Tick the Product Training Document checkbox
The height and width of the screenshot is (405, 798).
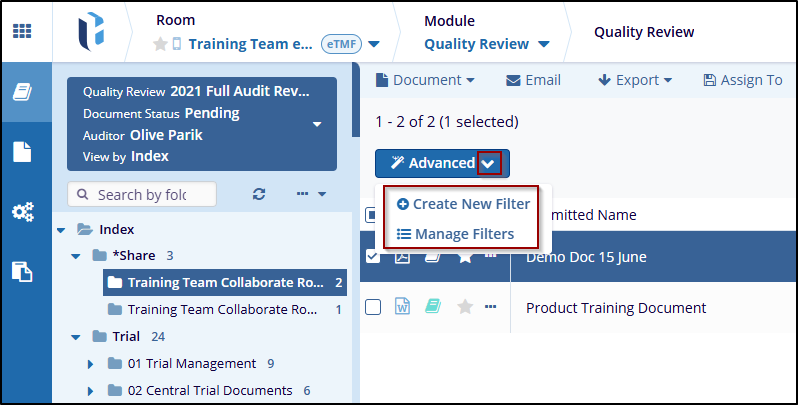[x=373, y=308]
